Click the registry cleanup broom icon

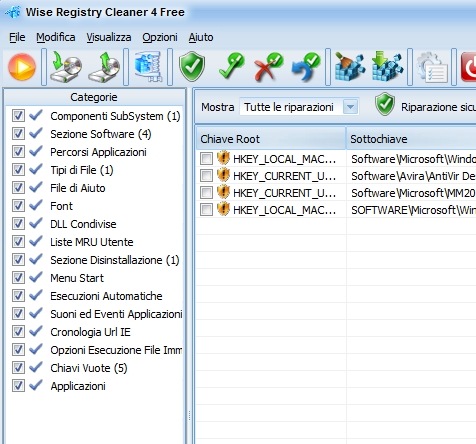[x=349, y=67]
